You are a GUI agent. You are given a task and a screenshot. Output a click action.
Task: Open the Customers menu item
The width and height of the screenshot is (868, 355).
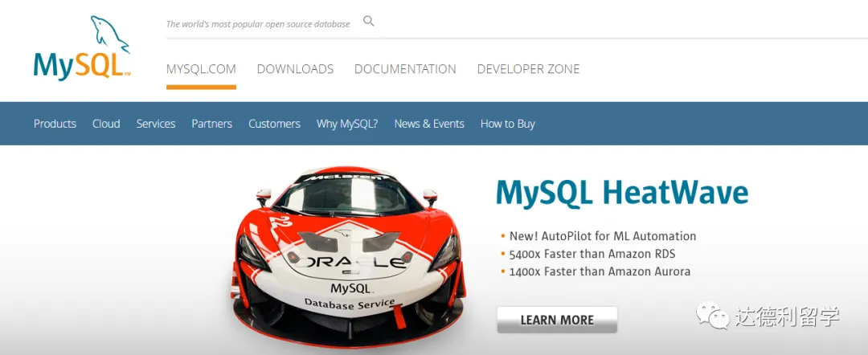click(x=274, y=124)
